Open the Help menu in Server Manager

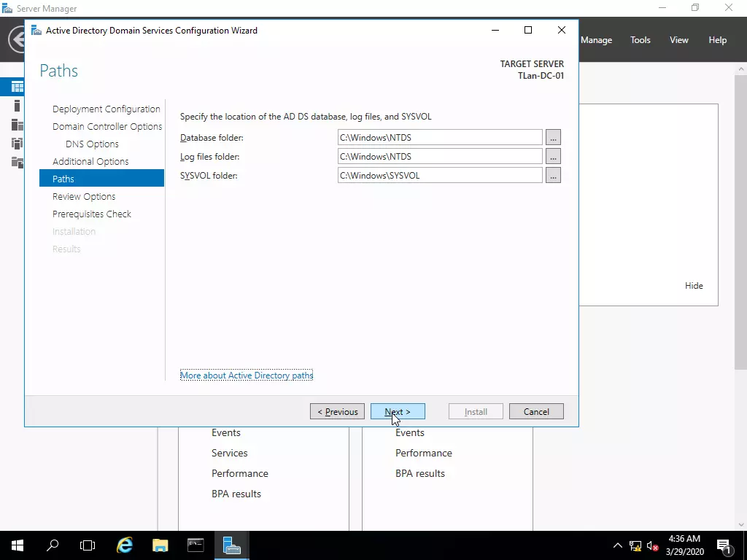(718, 40)
